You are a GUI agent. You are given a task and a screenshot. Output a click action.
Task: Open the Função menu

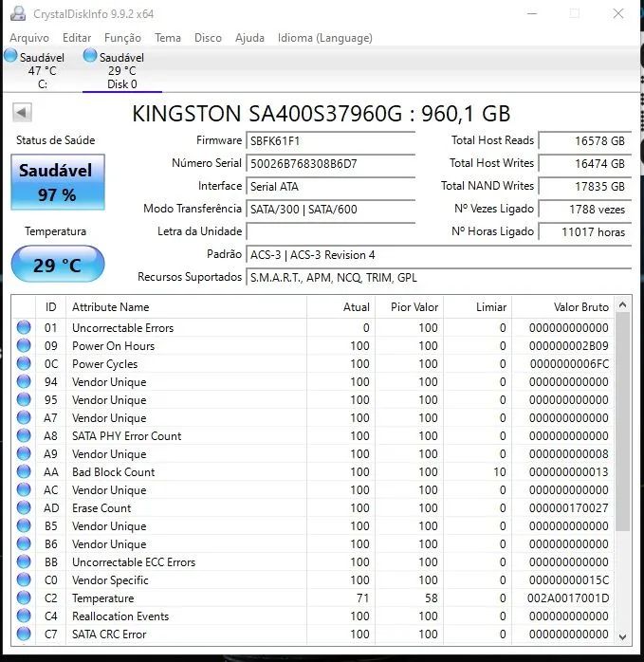(122, 38)
